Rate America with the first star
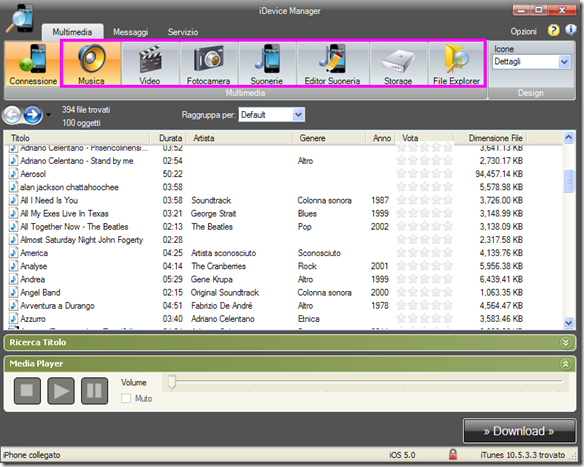Viewport: 584px width, 467px height. [401, 253]
